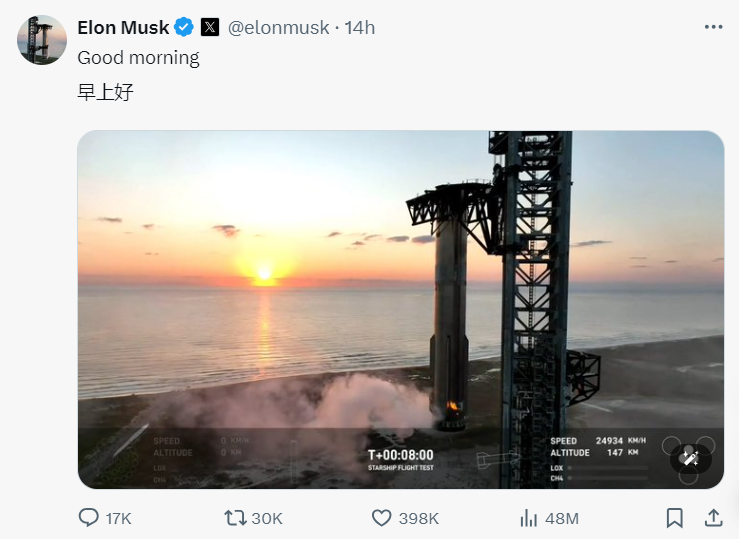Click the blue verified checkmark badge
Viewport: 739px width, 539px height.
pyautogui.click(x=185, y=27)
